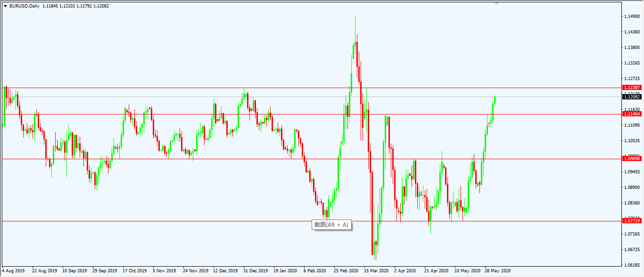Click the 19 Jan 2020 date label
This screenshot has width=644, height=277.
coord(286,271)
